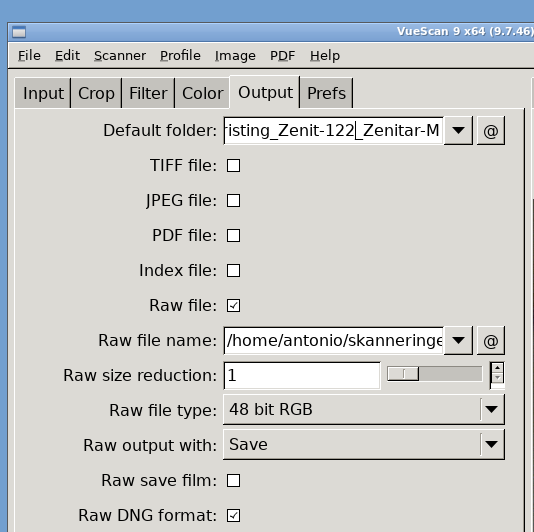This screenshot has height=532, width=534.
Task: Click the @ button beside Raw file name
Action: 491,341
